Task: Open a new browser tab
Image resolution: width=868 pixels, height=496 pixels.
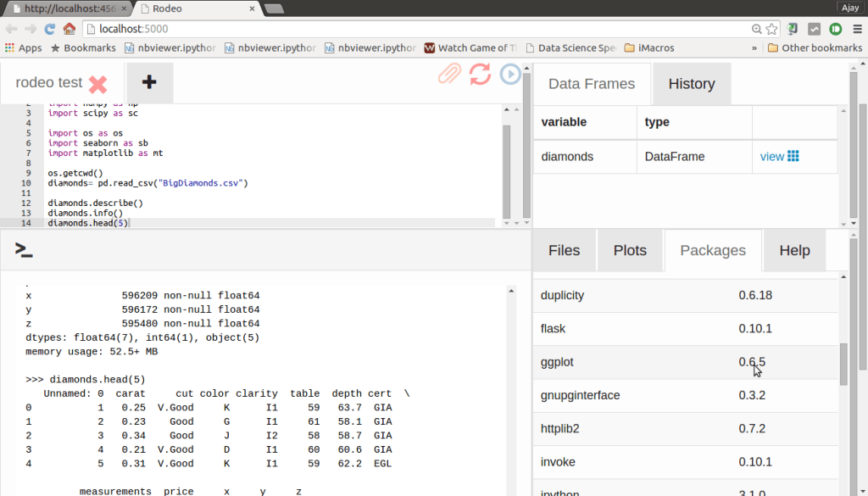Action: pos(274,8)
